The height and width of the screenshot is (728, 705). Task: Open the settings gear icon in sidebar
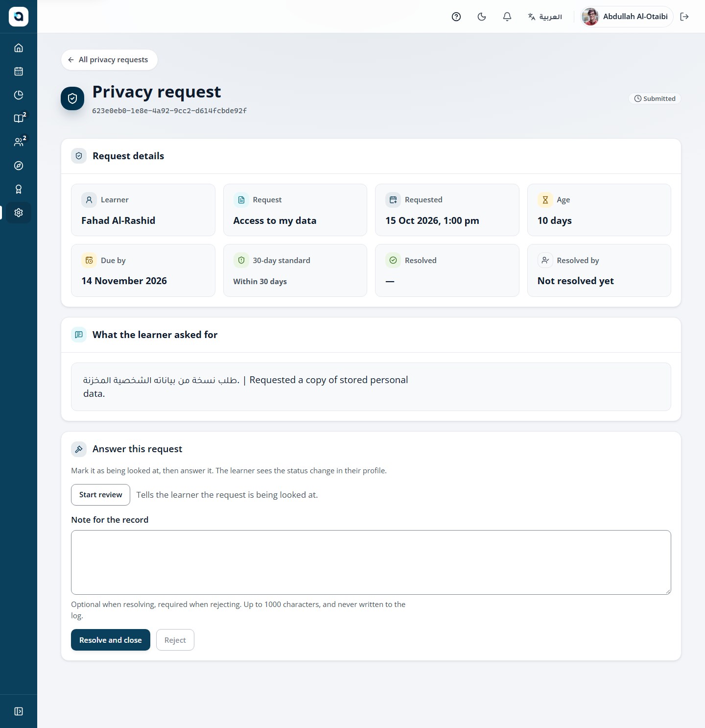click(19, 213)
